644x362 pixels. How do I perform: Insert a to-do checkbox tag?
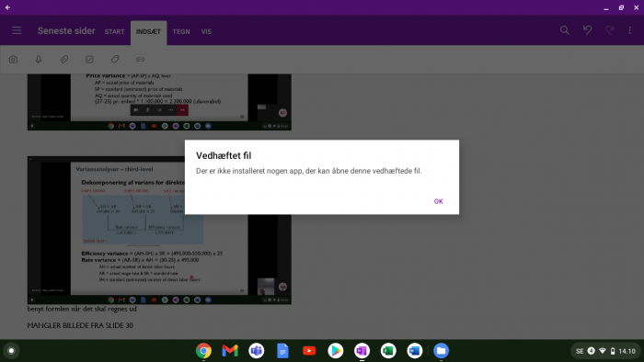coord(89,60)
